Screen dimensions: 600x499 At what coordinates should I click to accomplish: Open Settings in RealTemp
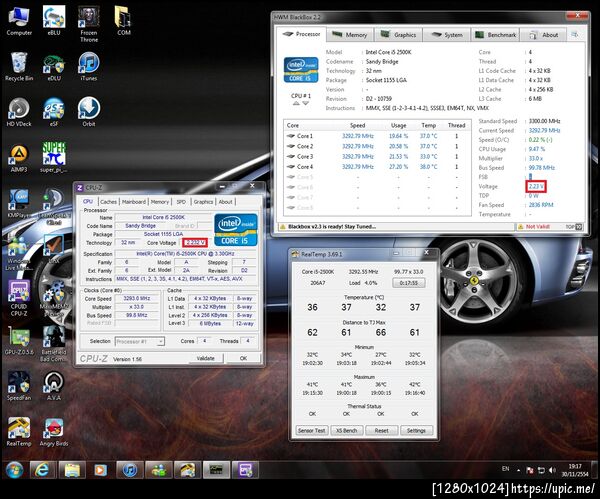tap(416, 431)
